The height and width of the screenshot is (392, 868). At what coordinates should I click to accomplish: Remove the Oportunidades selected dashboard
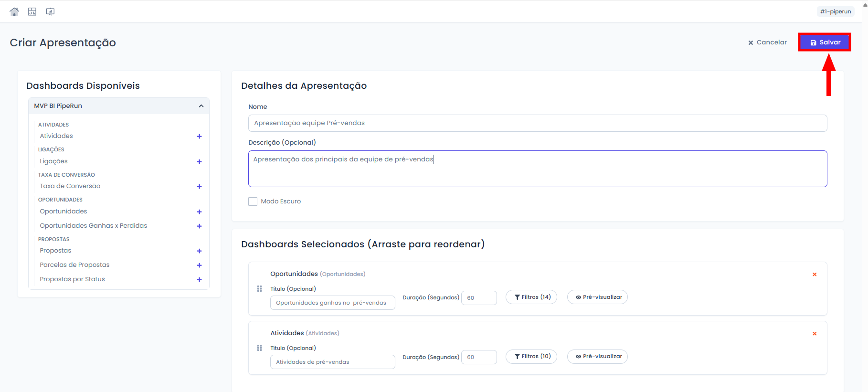point(815,275)
